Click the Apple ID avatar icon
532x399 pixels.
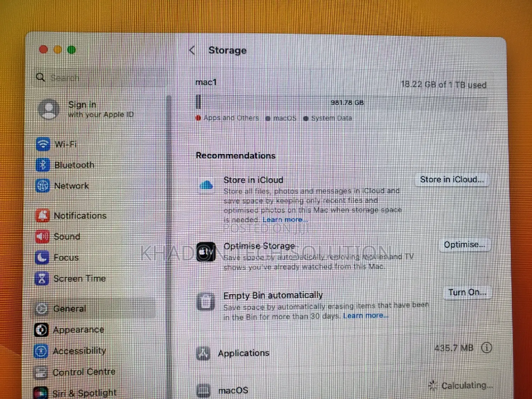[49, 109]
